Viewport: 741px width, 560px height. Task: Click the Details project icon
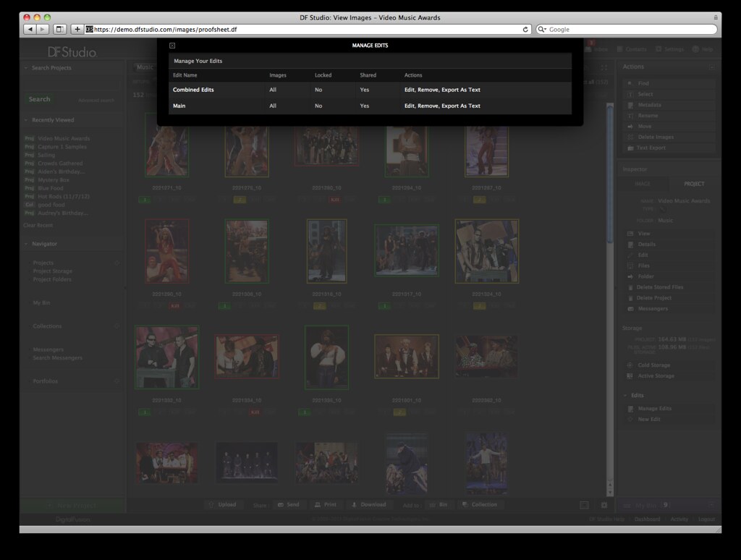[x=630, y=245]
